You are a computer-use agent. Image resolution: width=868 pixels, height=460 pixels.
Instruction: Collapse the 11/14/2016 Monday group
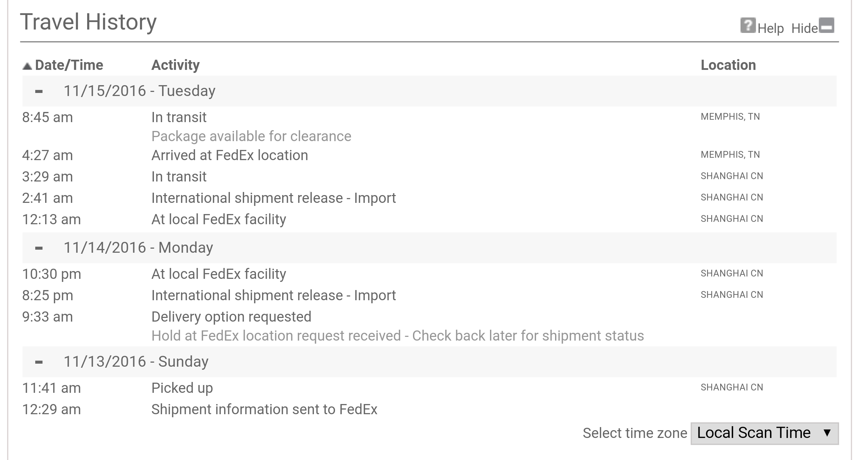click(x=39, y=248)
